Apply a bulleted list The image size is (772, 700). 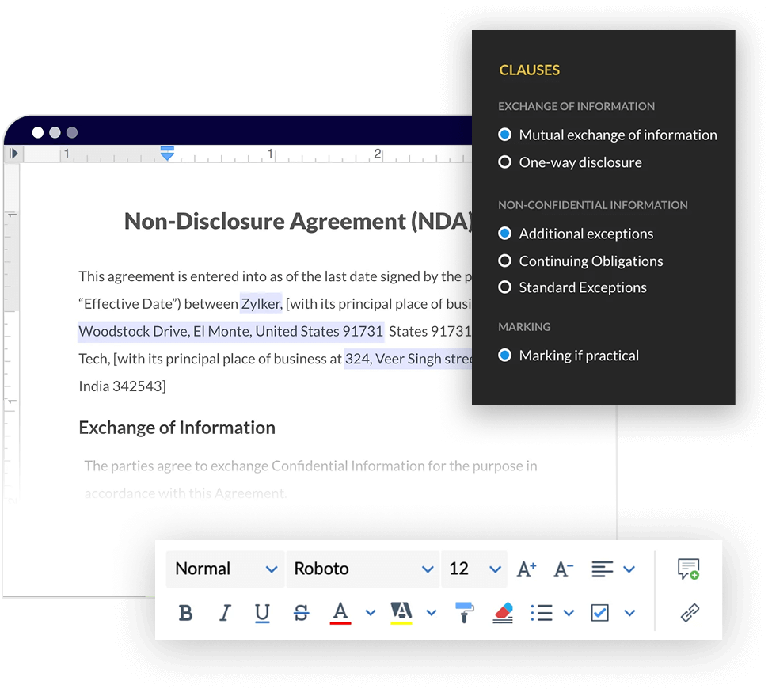542,613
